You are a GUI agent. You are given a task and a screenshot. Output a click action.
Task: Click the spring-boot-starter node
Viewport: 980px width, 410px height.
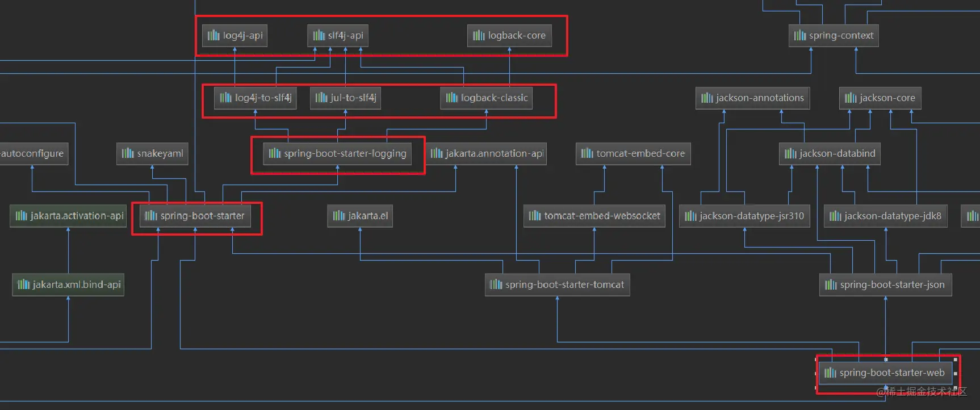(195, 216)
